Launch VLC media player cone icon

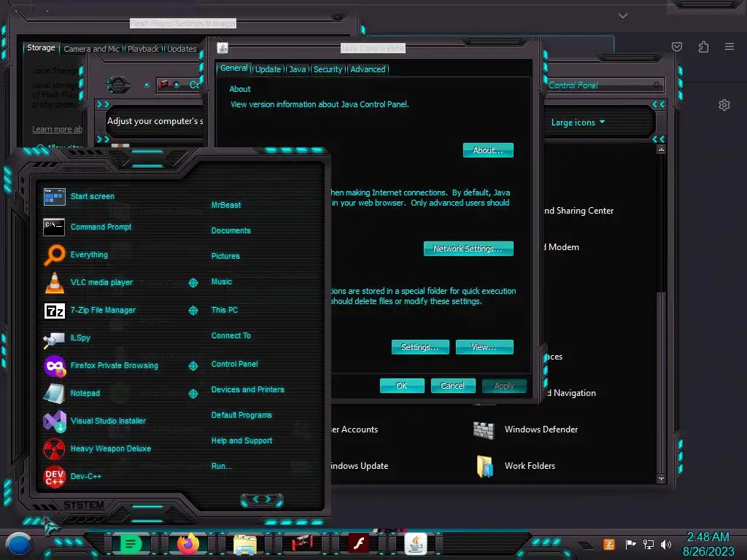(x=54, y=282)
